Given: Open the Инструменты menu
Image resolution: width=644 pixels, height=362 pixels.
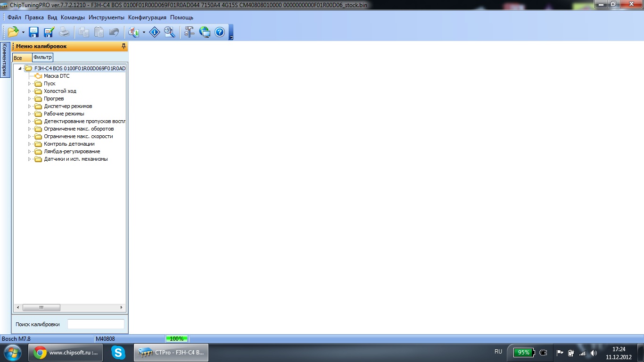Looking at the screenshot, I should (x=107, y=17).
